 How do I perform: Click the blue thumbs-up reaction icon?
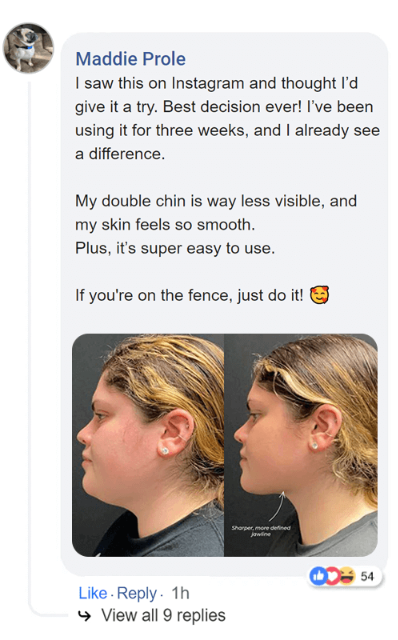(x=318, y=576)
